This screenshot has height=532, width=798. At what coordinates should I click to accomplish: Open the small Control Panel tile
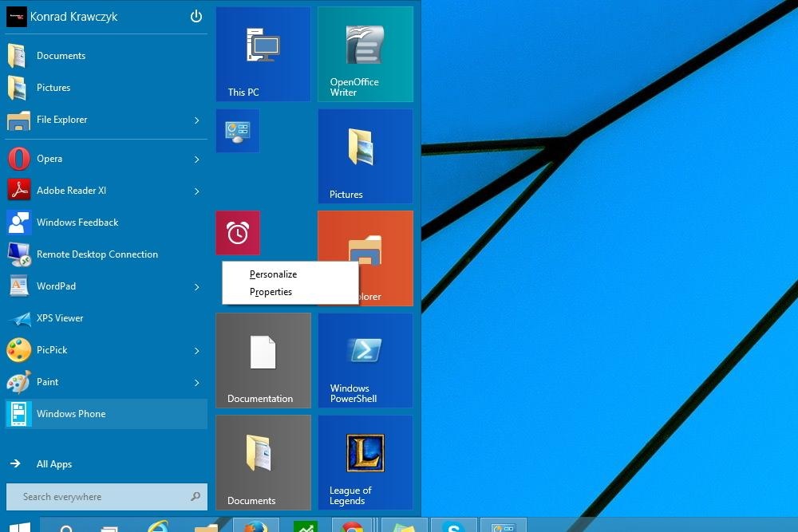[x=238, y=131]
